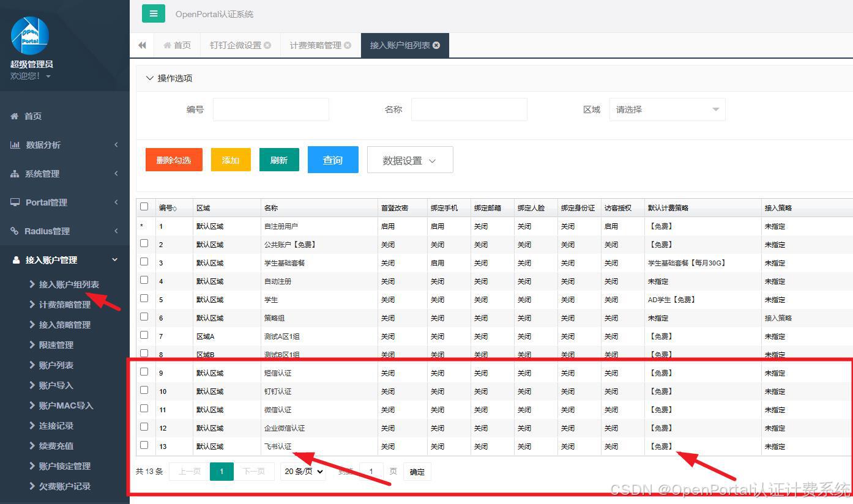This screenshot has width=853, height=504.
Task: Change page size via 20 条/页 dropdown
Action: [304, 472]
